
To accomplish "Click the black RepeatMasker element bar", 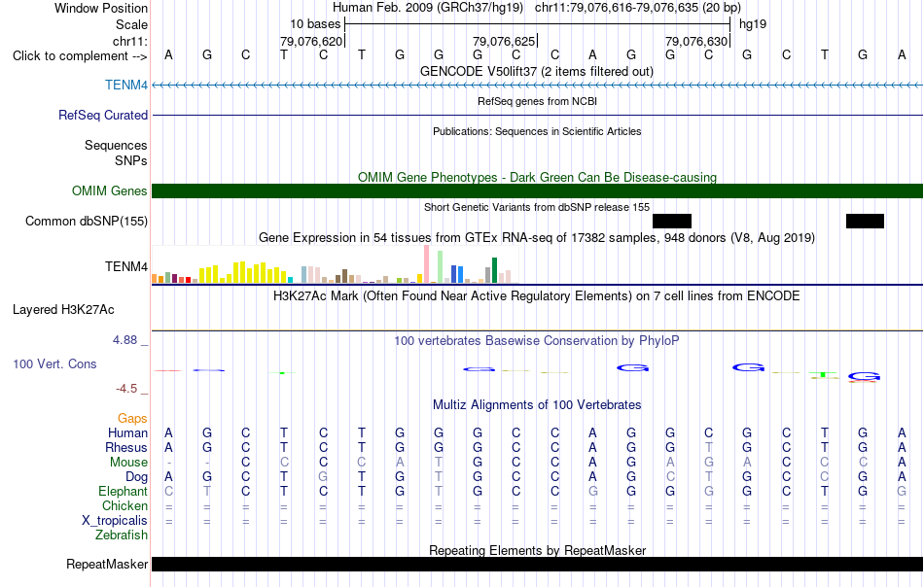I will pyautogui.click(x=538, y=564).
